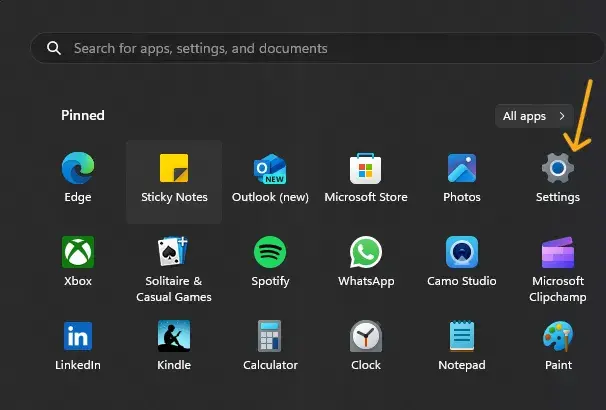The width and height of the screenshot is (606, 410).
Task: Launch Sticky Notes from pinned apps
Action: point(174,168)
